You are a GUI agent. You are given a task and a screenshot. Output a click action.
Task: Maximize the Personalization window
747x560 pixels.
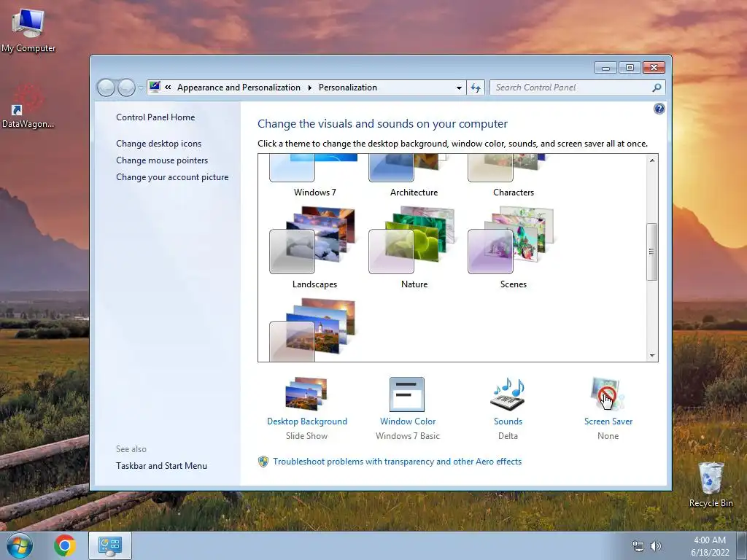630,68
